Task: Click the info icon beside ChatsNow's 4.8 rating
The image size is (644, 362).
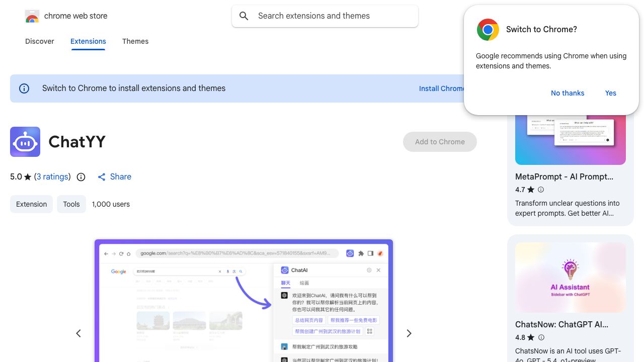Action: tap(541, 337)
